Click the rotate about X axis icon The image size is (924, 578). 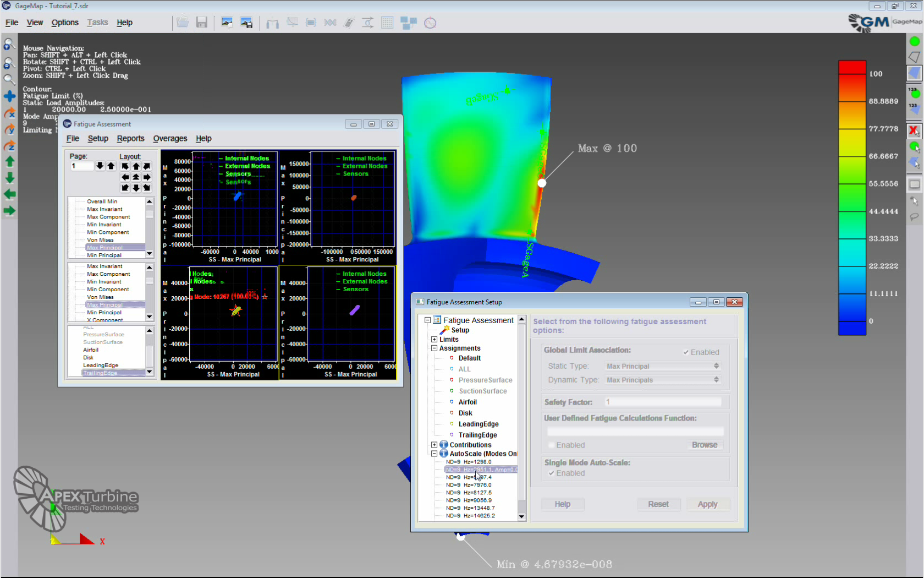click(x=9, y=113)
